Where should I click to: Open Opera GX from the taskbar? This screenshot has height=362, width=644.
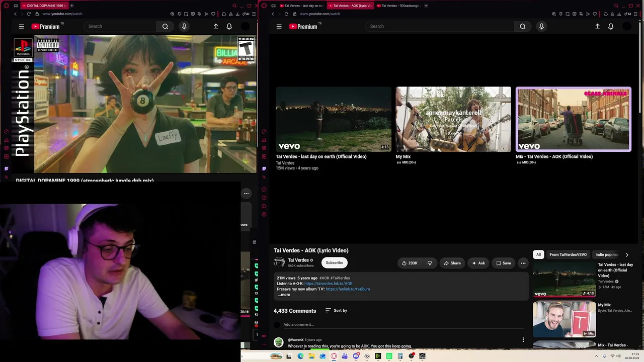(x=334, y=356)
